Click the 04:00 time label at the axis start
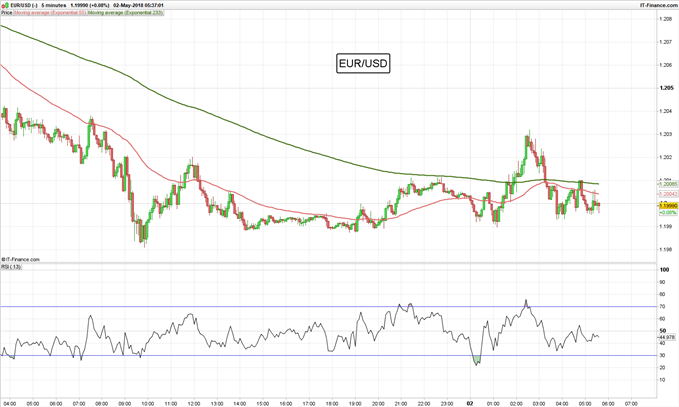 point(10,404)
